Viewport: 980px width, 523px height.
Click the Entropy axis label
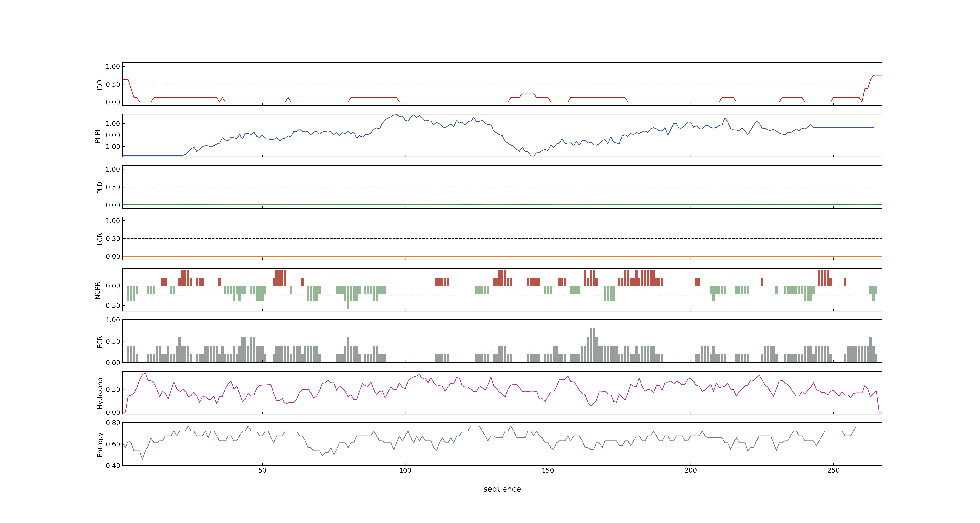[100, 445]
